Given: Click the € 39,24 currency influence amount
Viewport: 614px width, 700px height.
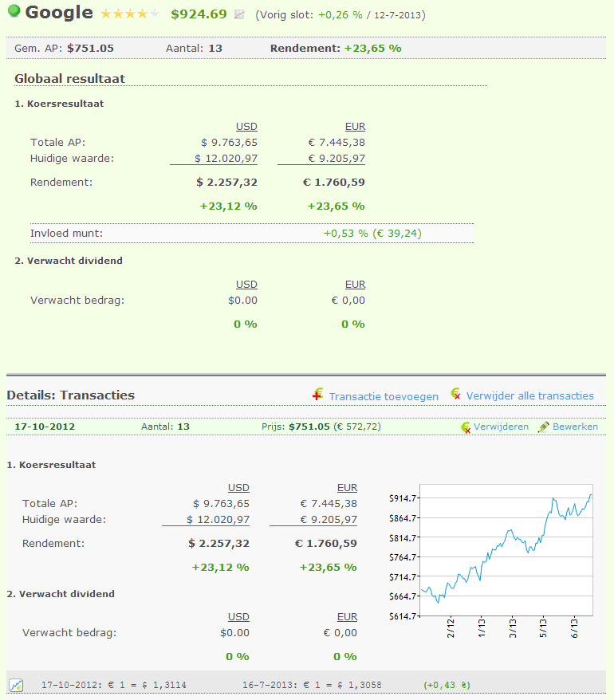Looking at the screenshot, I should pos(397,233).
